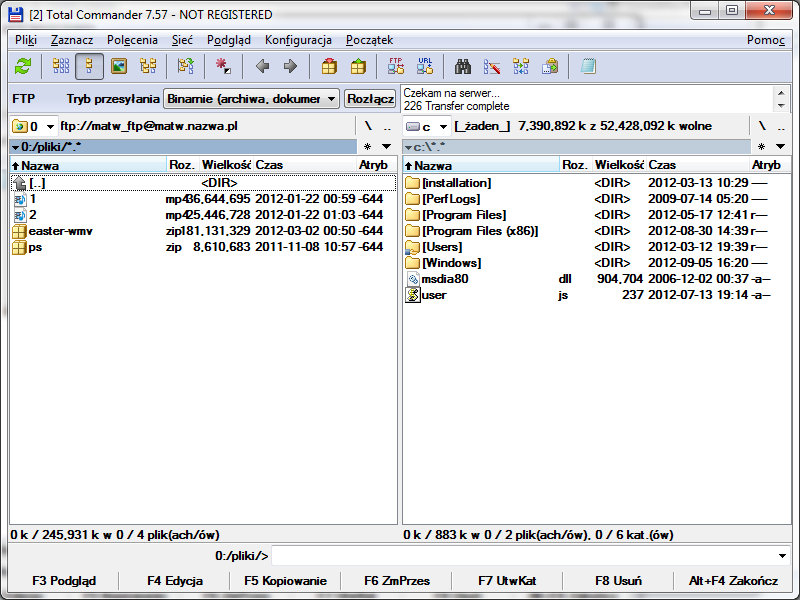Viewport: 800px width, 600px height.
Task: Select the user js file
Action: tap(596, 295)
